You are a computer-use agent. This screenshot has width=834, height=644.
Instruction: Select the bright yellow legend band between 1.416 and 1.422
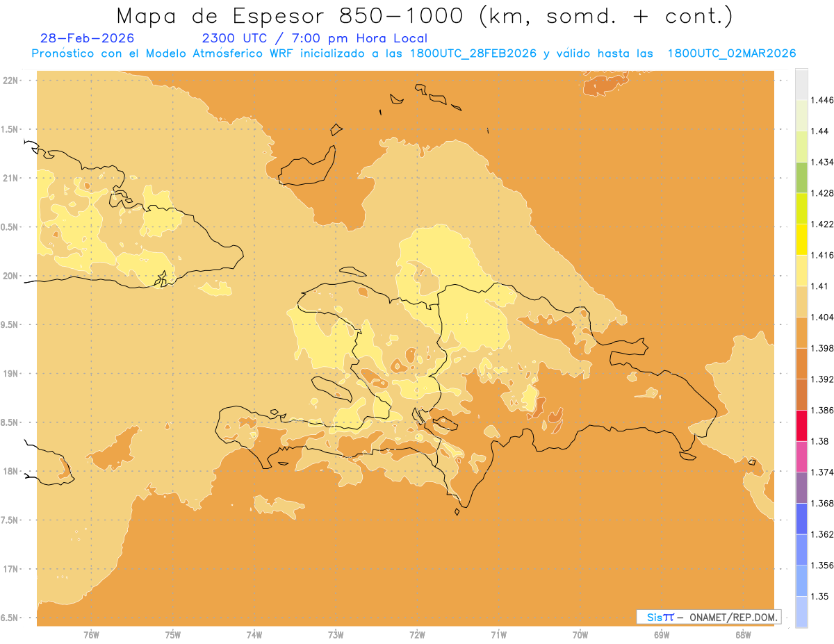click(801, 240)
